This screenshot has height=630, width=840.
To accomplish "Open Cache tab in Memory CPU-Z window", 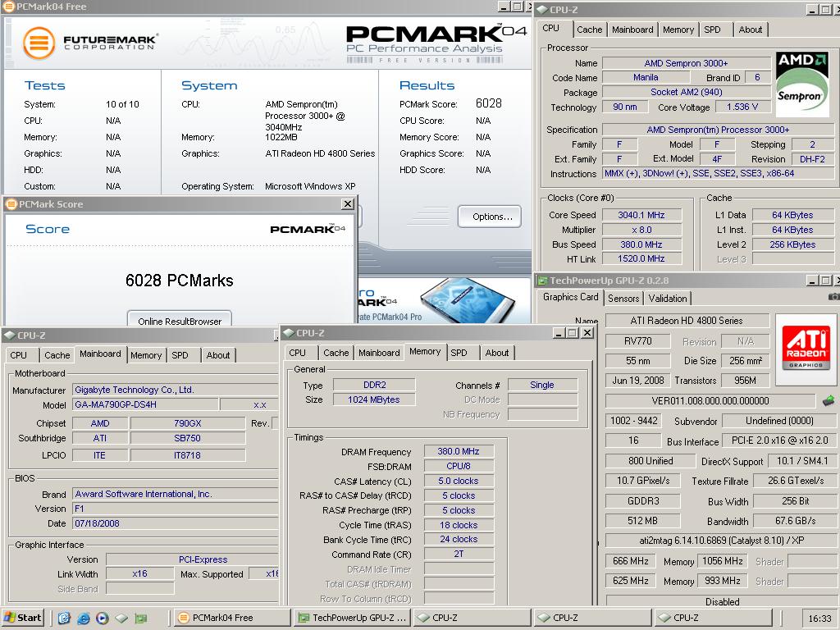I will click(x=336, y=353).
